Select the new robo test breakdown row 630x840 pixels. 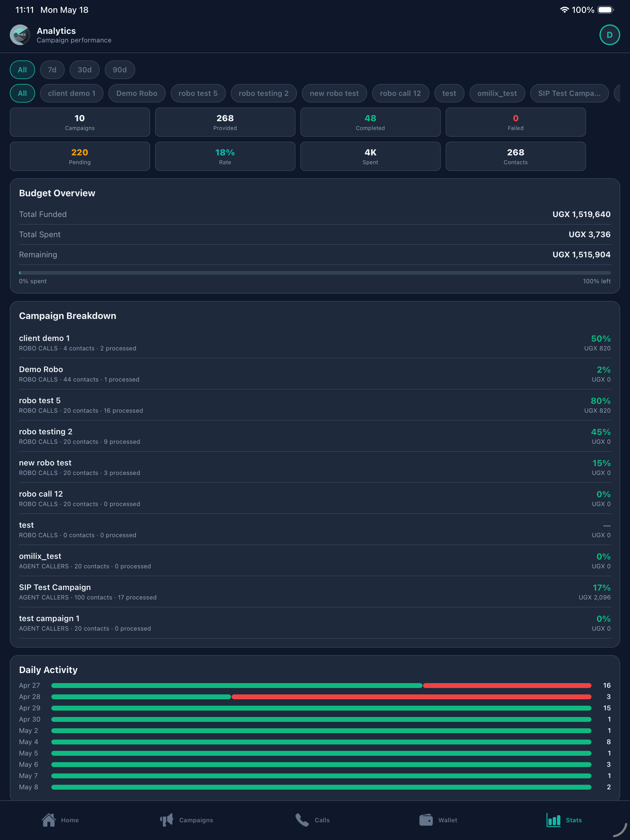click(315, 468)
